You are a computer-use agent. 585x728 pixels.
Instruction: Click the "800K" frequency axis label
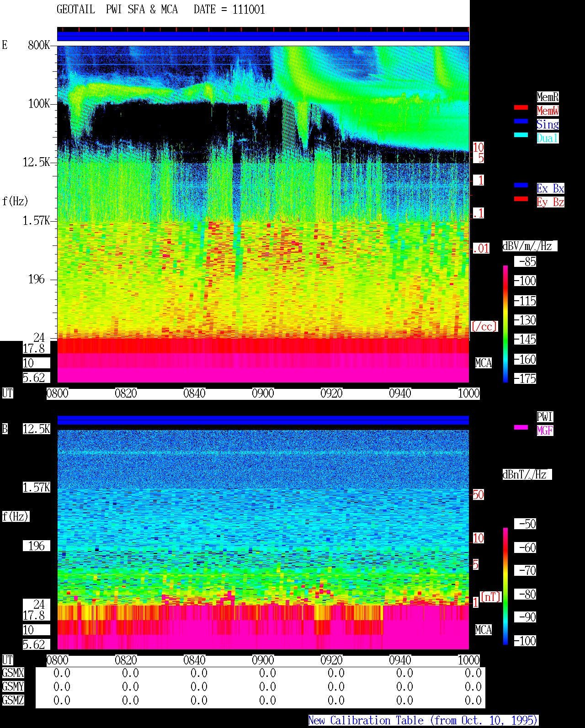39,45
